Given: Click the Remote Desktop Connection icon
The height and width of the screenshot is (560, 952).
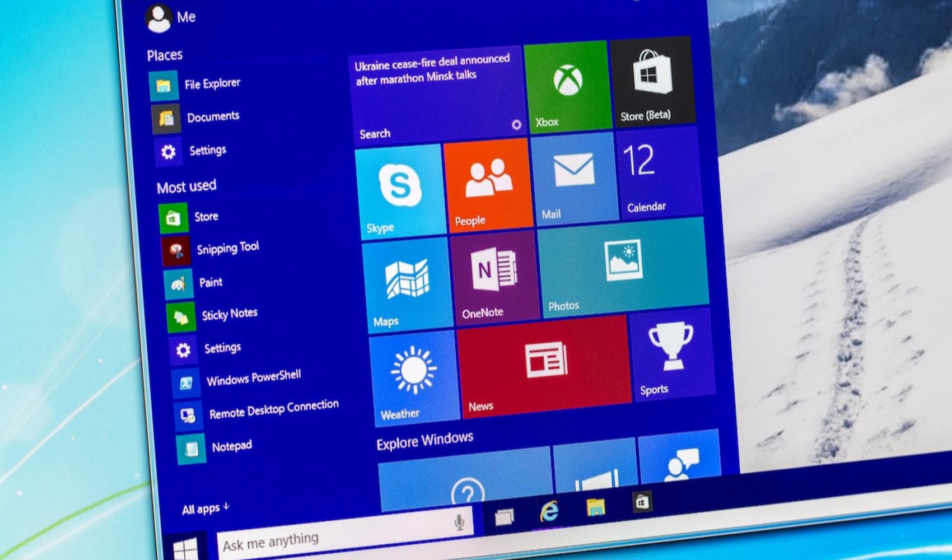Looking at the screenshot, I should point(188,416).
